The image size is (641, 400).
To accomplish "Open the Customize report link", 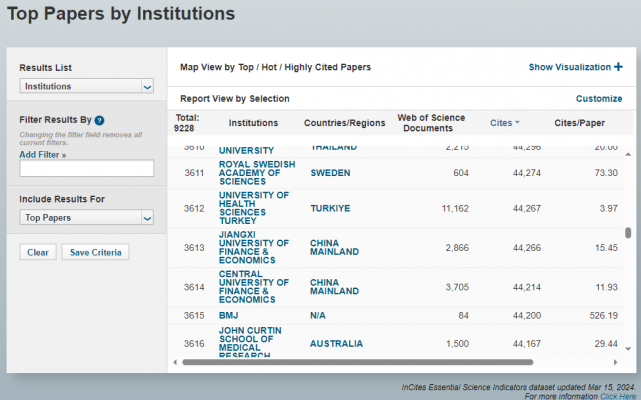I will pyautogui.click(x=598, y=99).
